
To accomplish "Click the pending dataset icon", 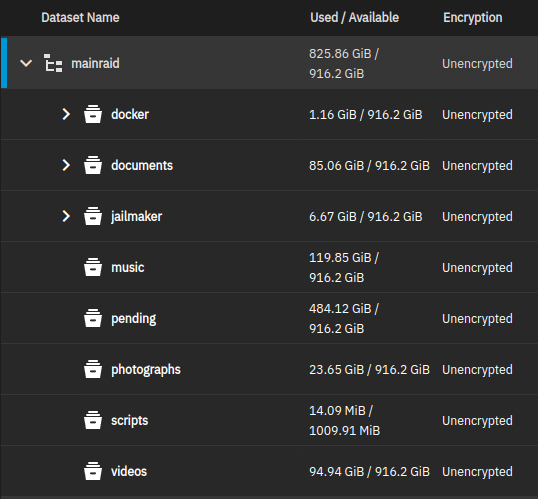I will [x=93, y=318].
